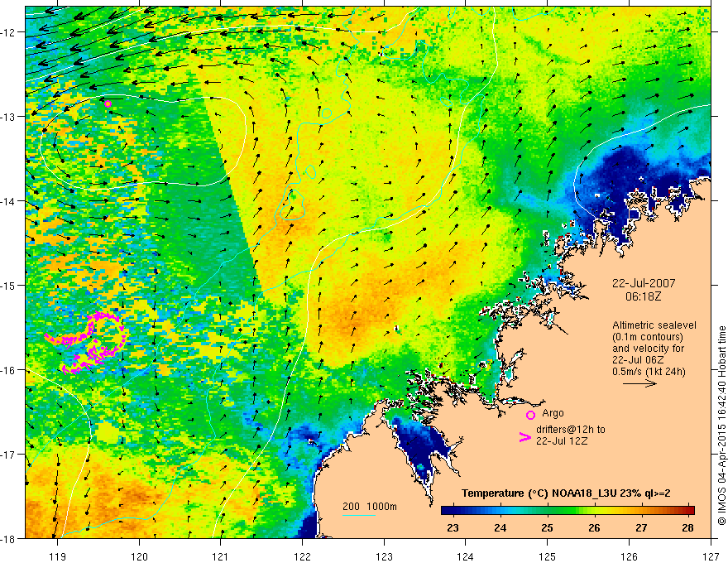The image size is (728, 563).
Task: Click the colorbar tick label 24
Action: (500, 527)
